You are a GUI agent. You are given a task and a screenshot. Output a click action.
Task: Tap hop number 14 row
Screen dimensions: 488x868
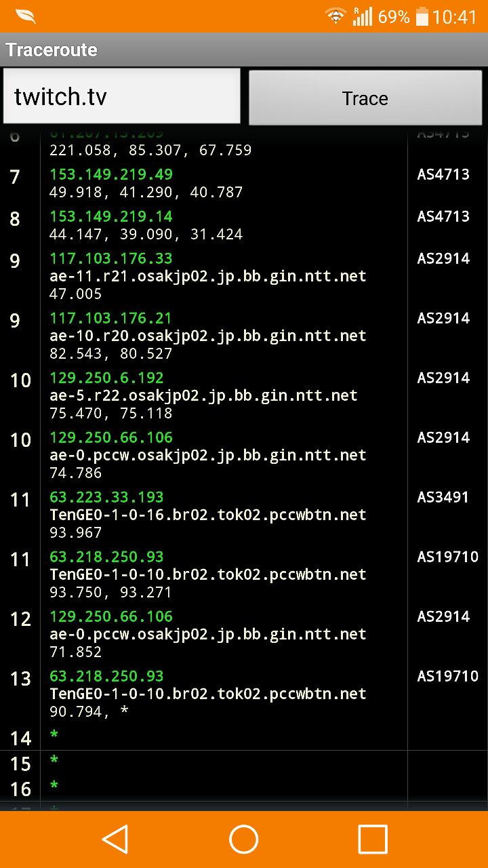(20, 738)
